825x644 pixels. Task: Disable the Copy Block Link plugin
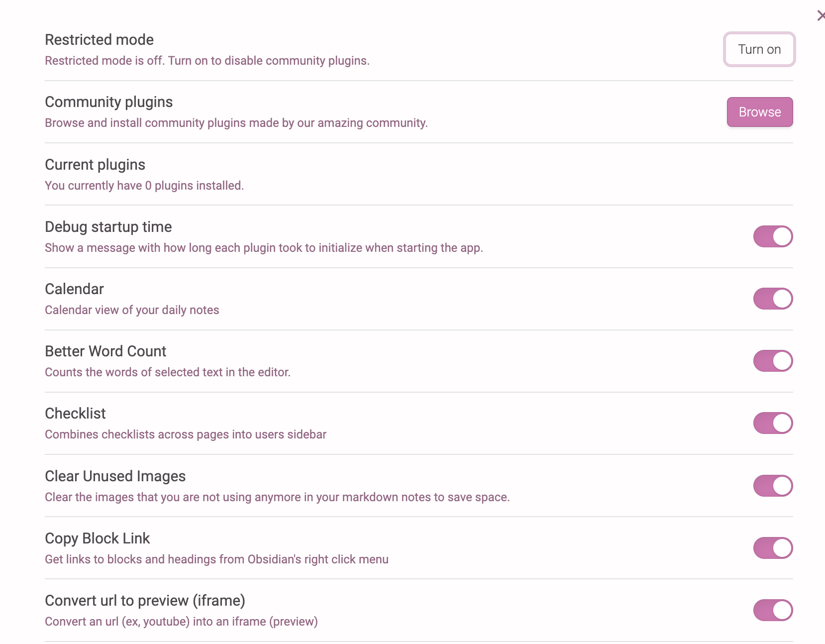coord(773,548)
